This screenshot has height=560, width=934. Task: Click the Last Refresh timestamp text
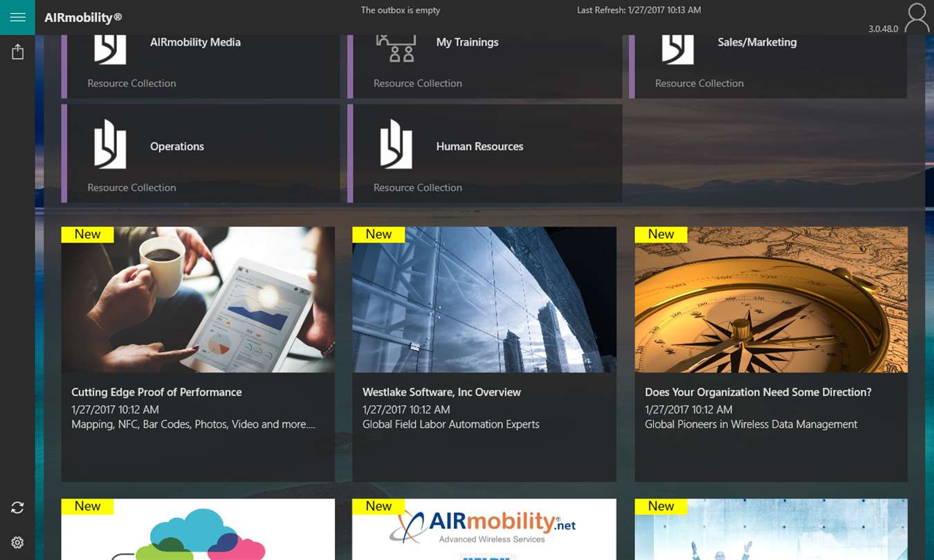coord(639,10)
